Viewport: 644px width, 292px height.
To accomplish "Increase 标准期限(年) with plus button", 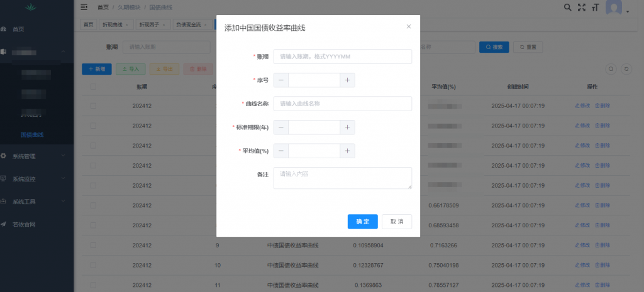I will coord(347,127).
